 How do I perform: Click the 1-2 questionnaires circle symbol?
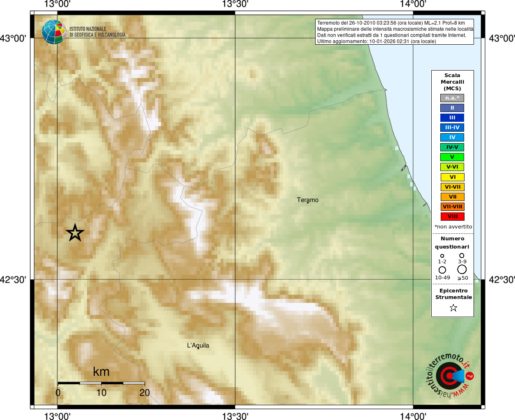point(442,256)
